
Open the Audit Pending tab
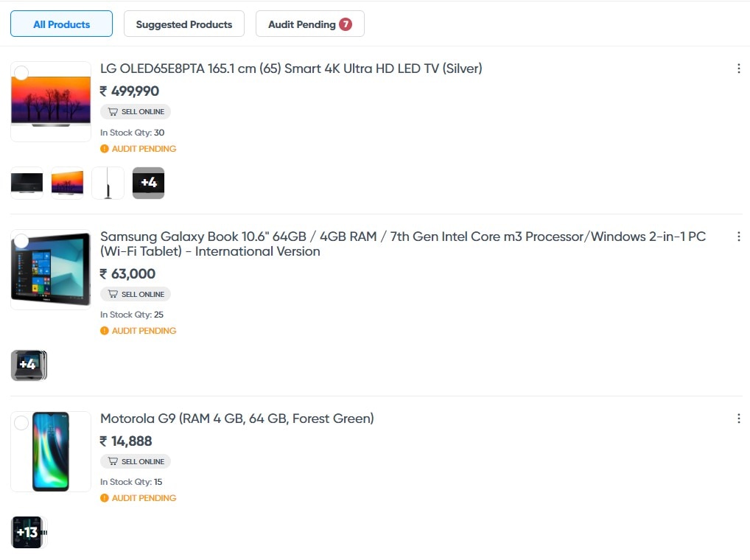pos(309,24)
